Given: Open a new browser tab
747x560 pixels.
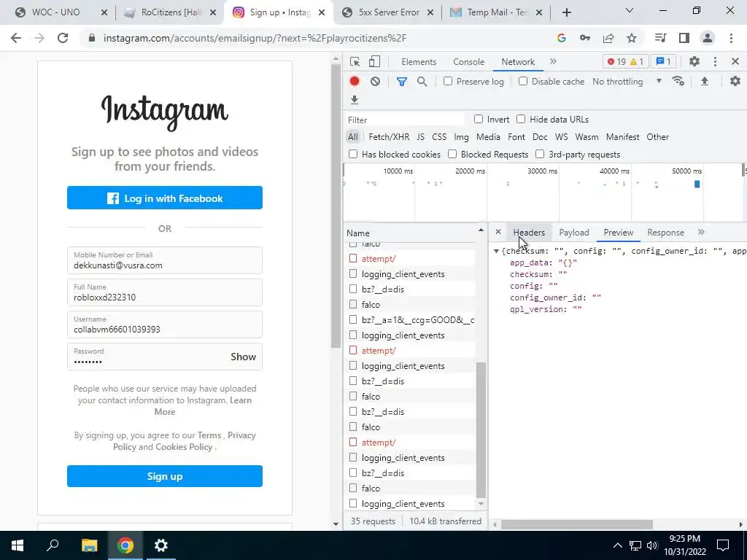Looking at the screenshot, I should (566, 12).
